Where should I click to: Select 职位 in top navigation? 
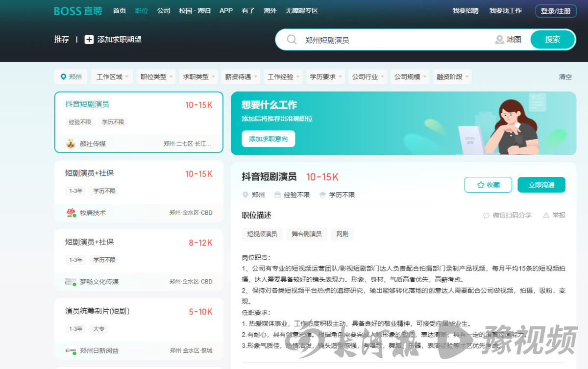[x=142, y=11]
